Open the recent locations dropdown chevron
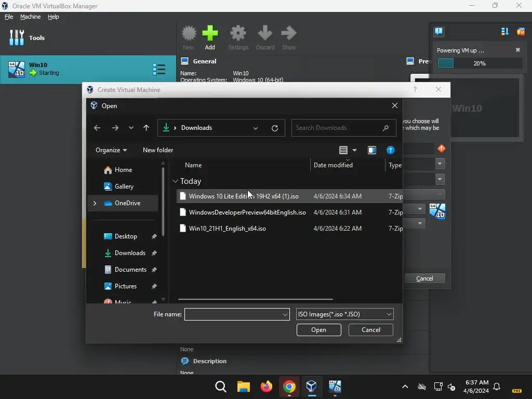 pos(131,128)
